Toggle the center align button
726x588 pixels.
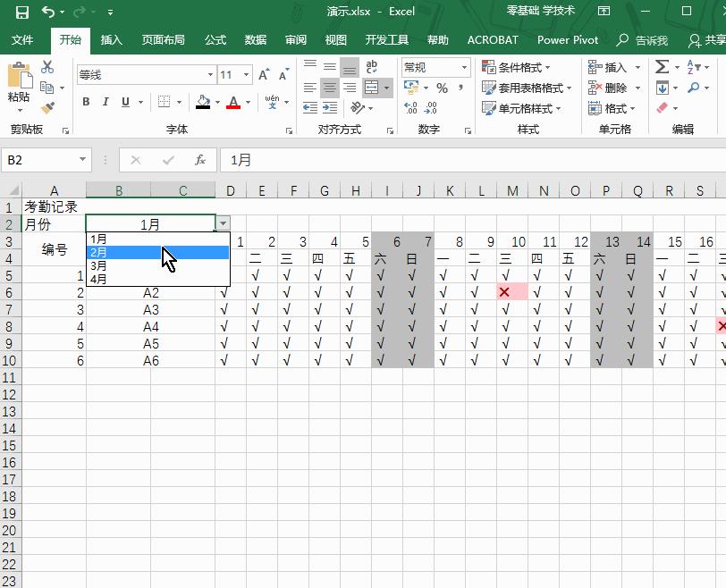(x=330, y=88)
